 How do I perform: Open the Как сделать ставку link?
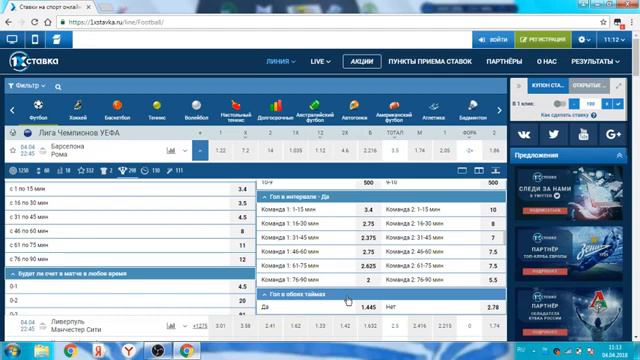coord(564,116)
